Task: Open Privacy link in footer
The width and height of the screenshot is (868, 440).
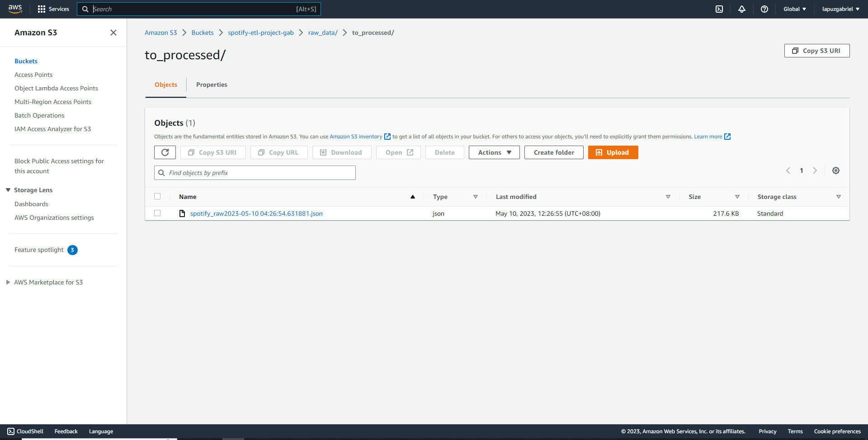Action: point(768,431)
